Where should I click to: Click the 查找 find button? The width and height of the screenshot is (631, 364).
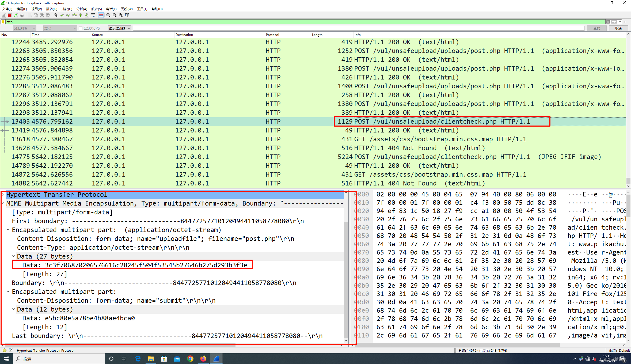click(597, 28)
